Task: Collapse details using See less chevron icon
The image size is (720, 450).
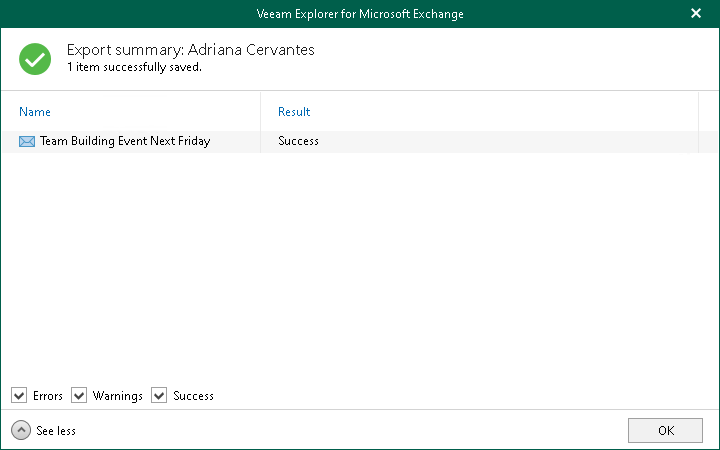Action: coord(20,430)
